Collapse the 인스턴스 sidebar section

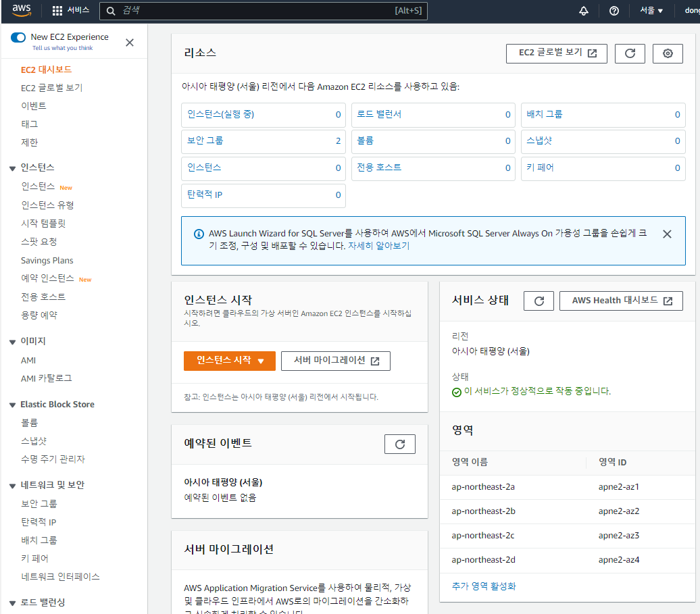(x=12, y=168)
